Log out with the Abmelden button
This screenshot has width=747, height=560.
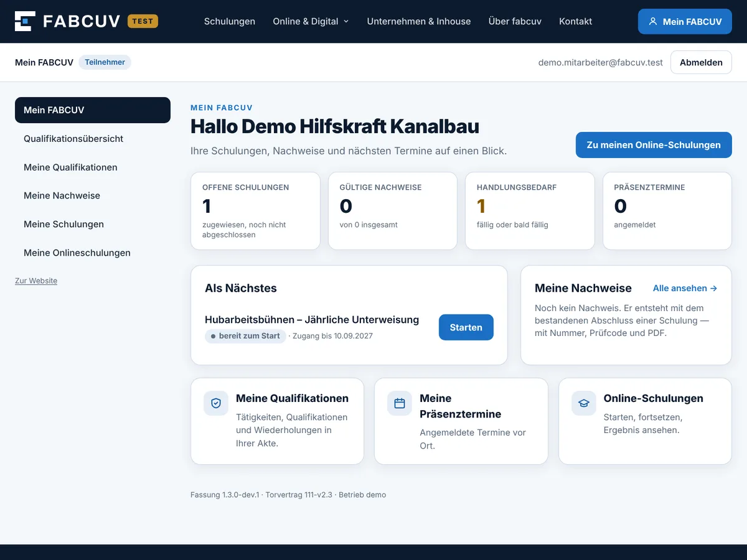coord(701,62)
